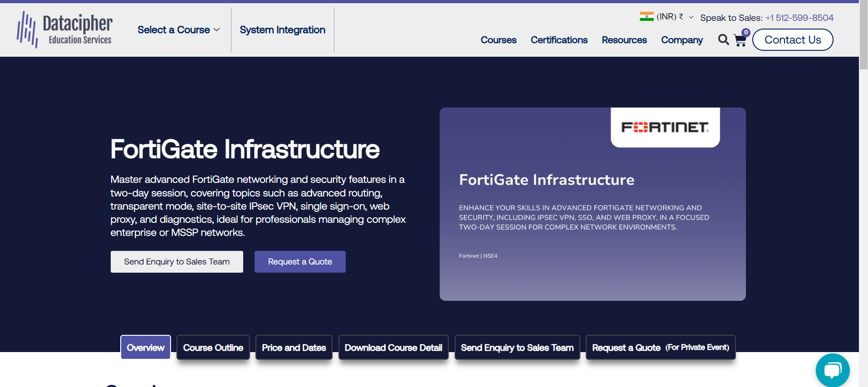Expand the Select a Course dropdown
This screenshot has height=387, width=868.
179,30
